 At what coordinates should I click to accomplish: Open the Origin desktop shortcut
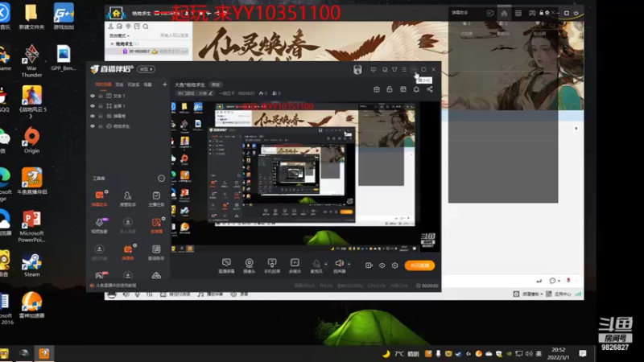31,140
